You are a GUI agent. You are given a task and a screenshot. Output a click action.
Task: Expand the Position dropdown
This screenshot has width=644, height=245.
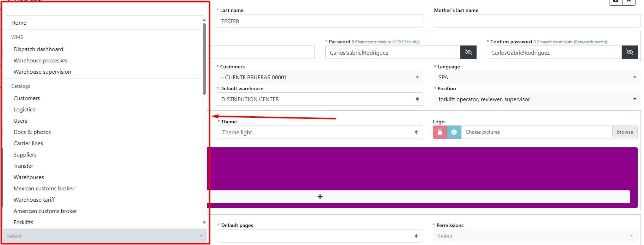(537, 99)
